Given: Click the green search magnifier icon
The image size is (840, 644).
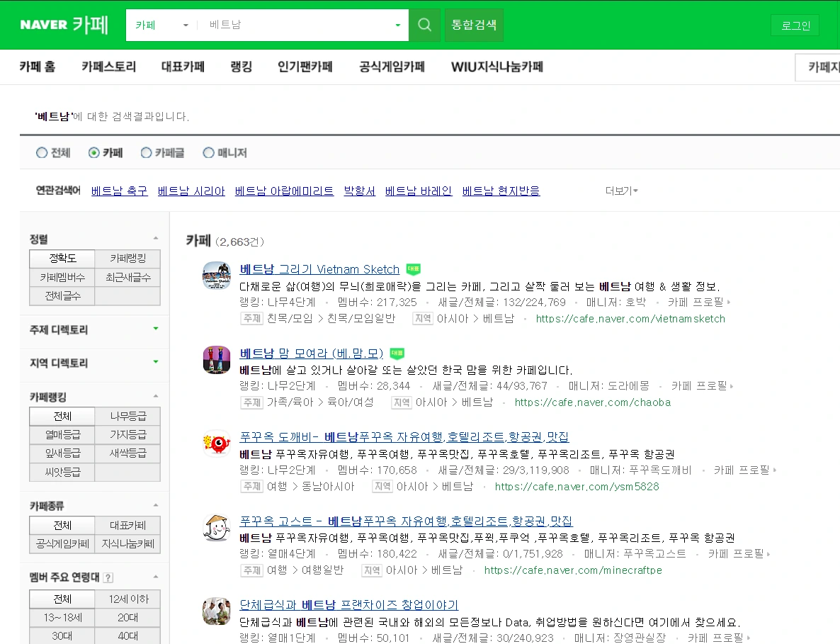Looking at the screenshot, I should (424, 24).
